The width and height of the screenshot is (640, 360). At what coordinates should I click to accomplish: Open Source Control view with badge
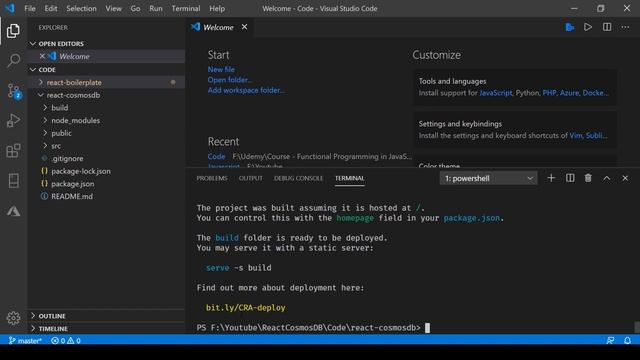tap(14, 91)
